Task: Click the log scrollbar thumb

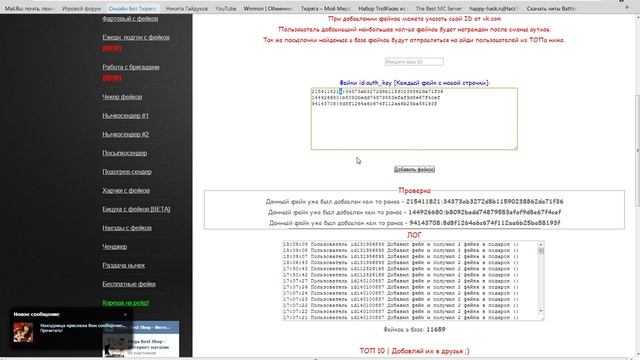Action: point(541,251)
